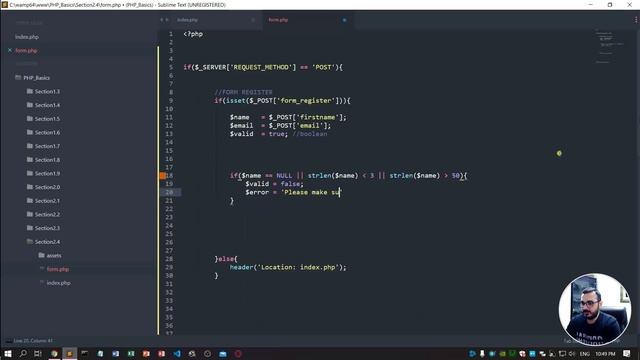Click the 'REQUEST_METHOD' string on line 5
640x360 pixels.
[261, 67]
